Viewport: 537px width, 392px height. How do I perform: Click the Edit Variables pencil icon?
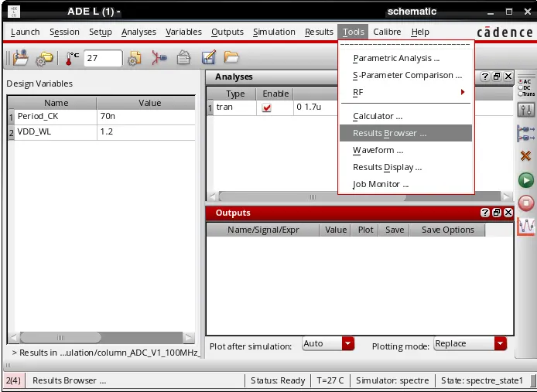click(x=209, y=57)
